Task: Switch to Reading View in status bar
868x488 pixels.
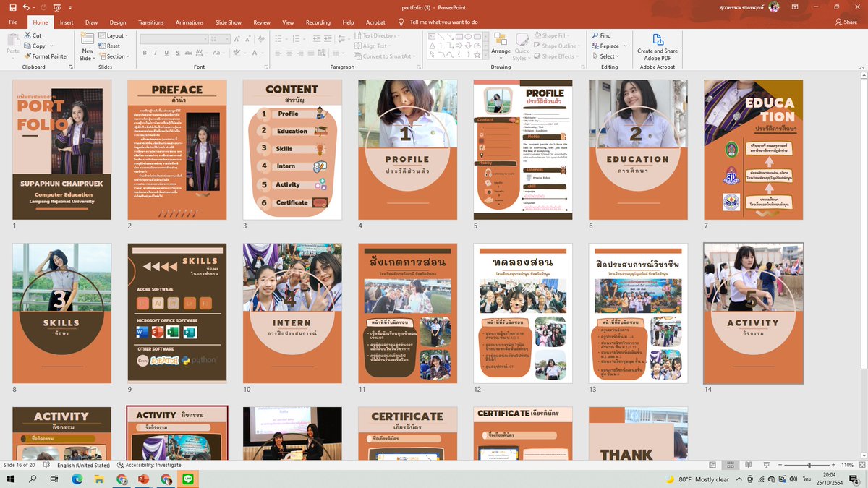Action: tap(749, 465)
